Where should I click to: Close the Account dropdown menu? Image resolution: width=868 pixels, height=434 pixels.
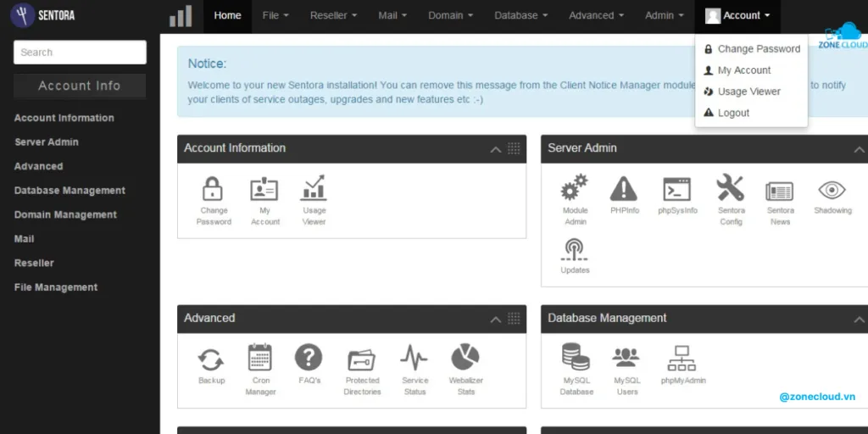[737, 15]
